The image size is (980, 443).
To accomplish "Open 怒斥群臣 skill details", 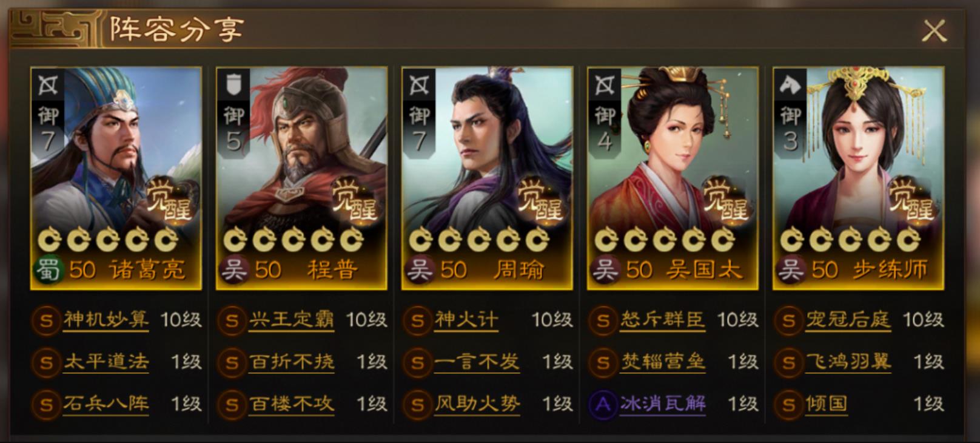I will click(662, 320).
